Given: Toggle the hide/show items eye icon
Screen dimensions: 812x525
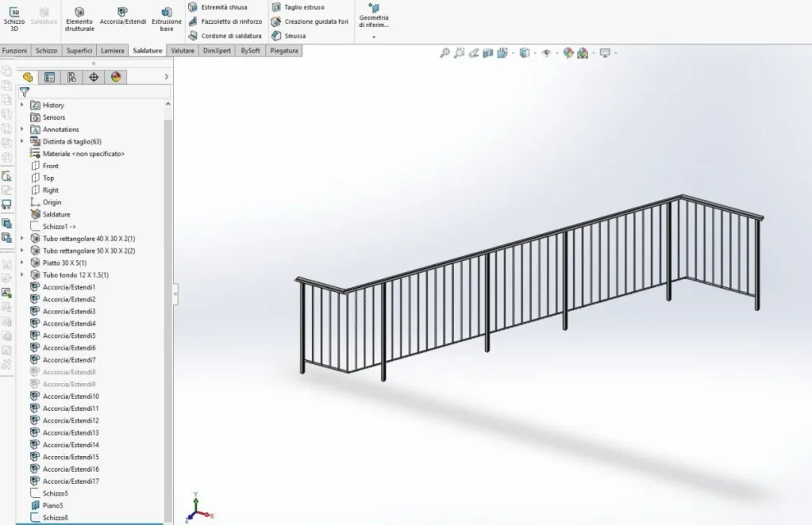Looking at the screenshot, I should pos(545,53).
